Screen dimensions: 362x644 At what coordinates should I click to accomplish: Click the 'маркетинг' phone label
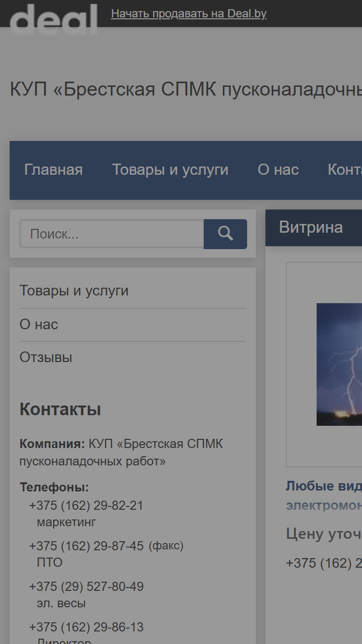[x=67, y=522]
